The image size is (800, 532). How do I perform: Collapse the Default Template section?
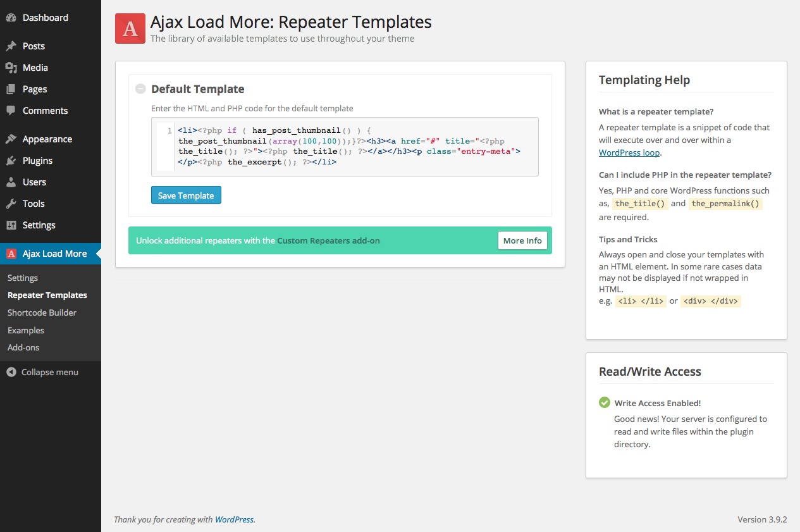[x=140, y=89]
